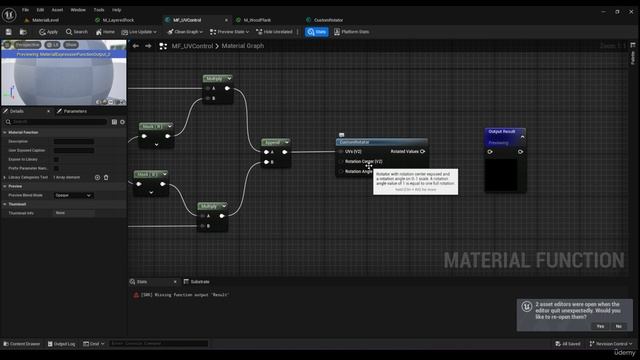Open the Append node dropdown arrow

pyautogui.click(x=287, y=142)
